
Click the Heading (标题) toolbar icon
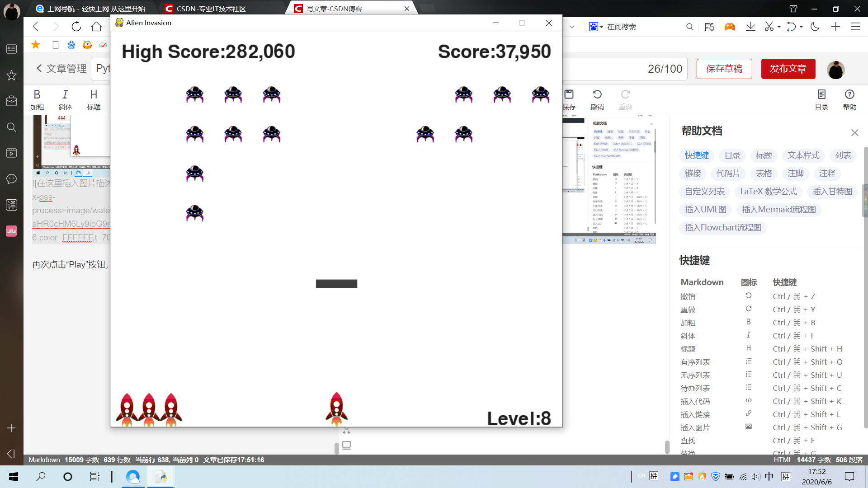(94, 94)
